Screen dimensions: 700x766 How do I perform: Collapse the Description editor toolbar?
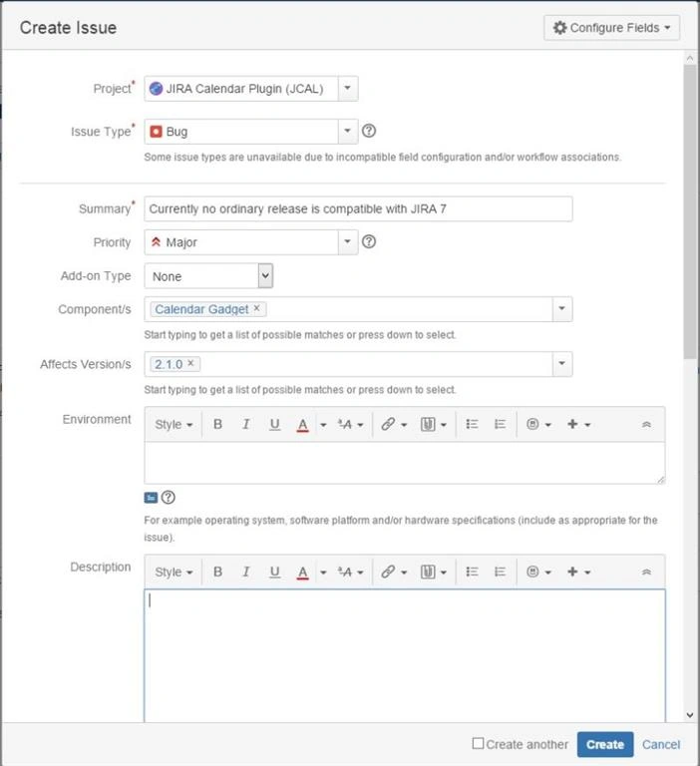(646, 573)
